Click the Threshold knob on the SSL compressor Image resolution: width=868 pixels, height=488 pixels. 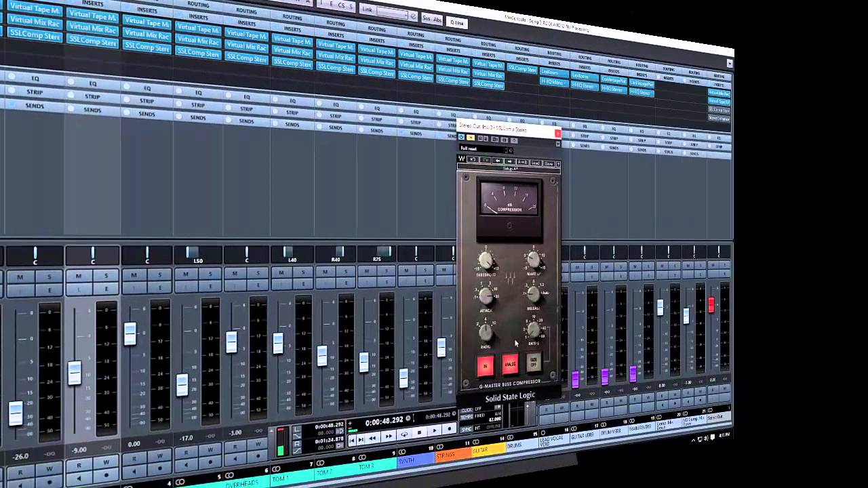tap(486, 261)
